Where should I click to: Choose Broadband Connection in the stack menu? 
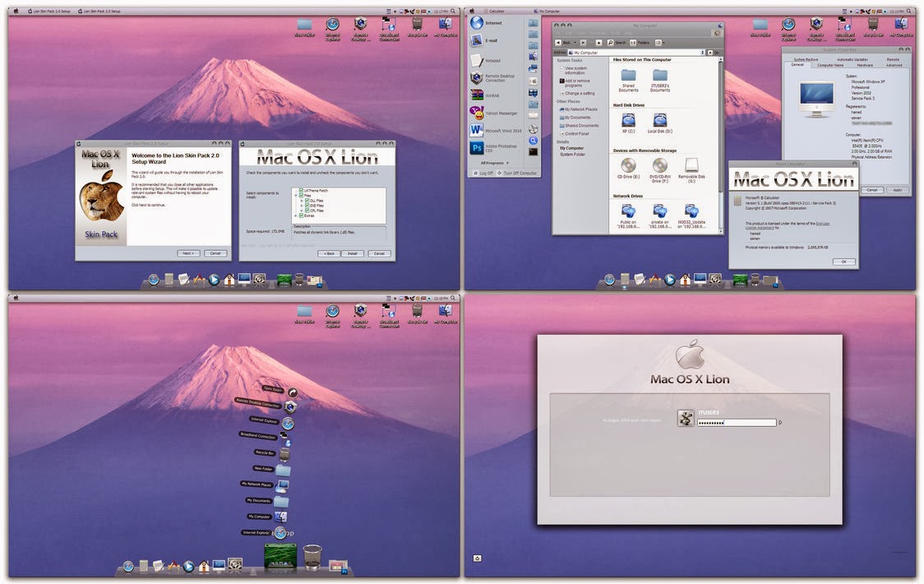[x=264, y=437]
